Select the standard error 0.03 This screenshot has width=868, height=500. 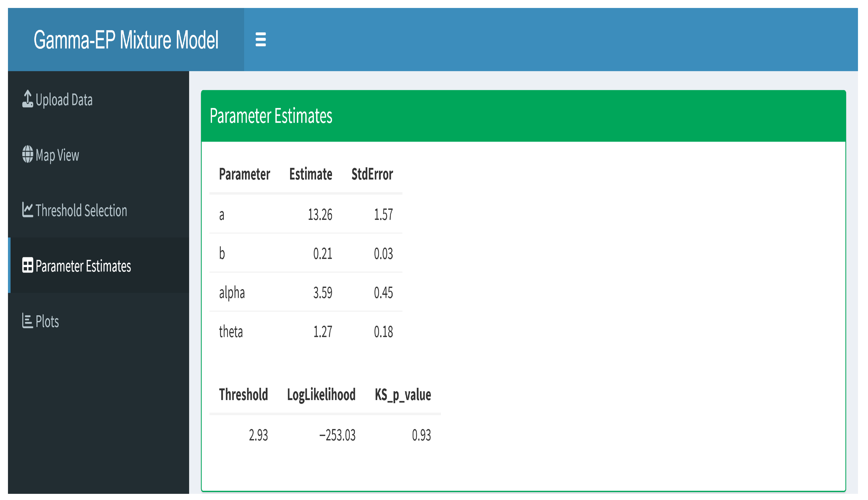click(383, 254)
